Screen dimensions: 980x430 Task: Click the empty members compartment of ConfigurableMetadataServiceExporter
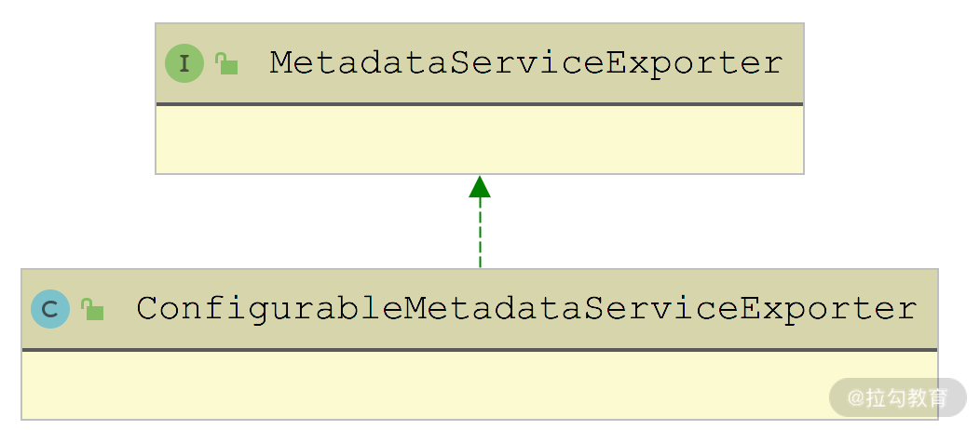click(x=419, y=385)
